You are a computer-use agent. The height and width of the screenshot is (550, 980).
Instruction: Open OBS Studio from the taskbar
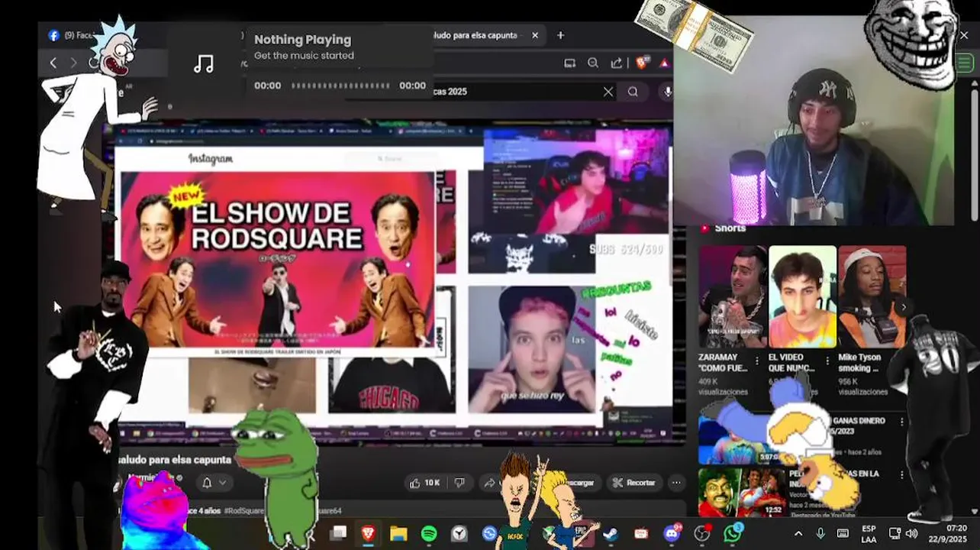702,533
